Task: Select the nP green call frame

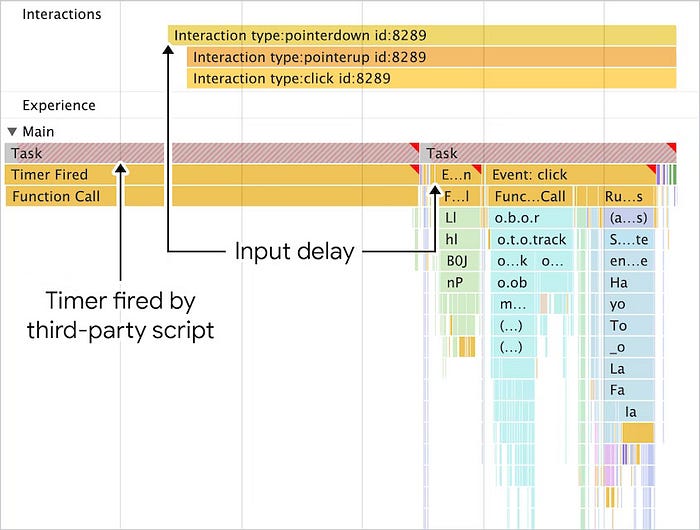Action: [460, 283]
